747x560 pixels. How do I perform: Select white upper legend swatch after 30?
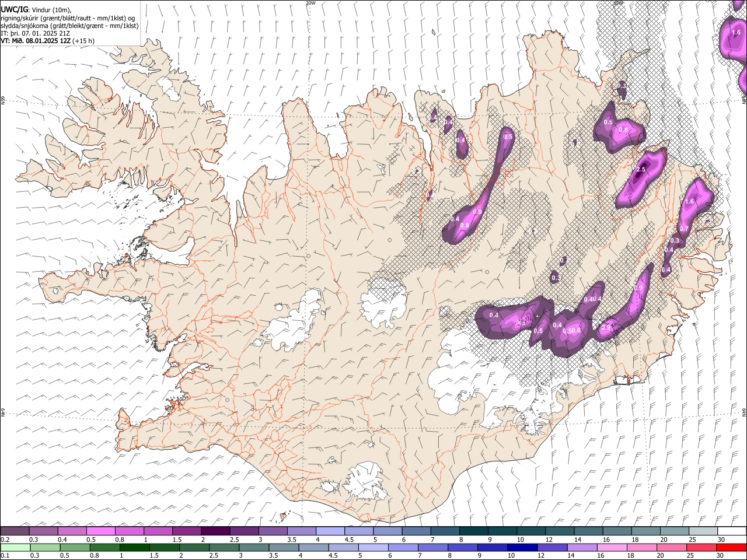click(x=732, y=531)
